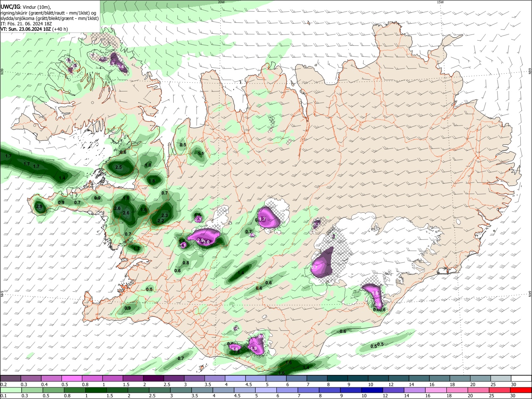The image size is (532, 399).
Task: Click the palest green 0.1 legend swatch
Action: 11,390
